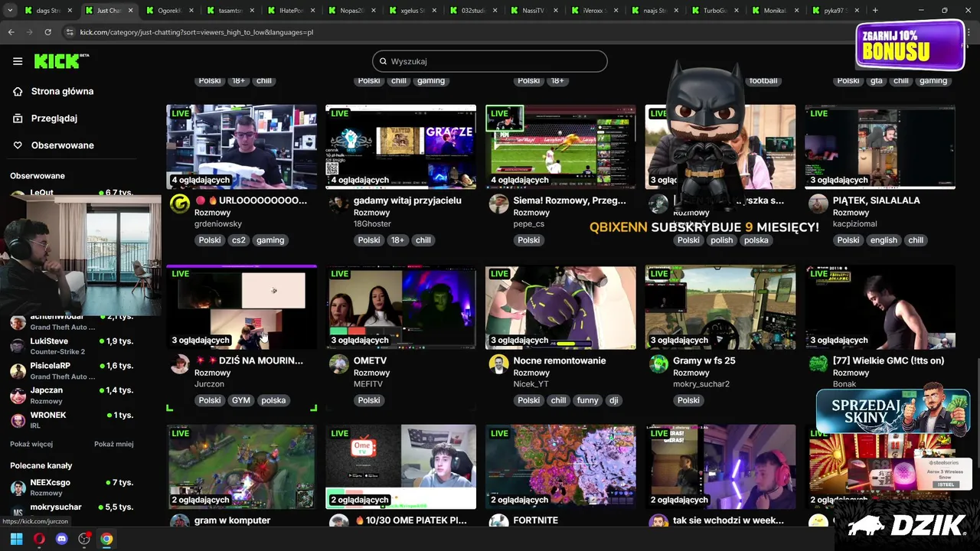Open pepe_cs channel avatar
980x551 pixels.
tap(498, 204)
